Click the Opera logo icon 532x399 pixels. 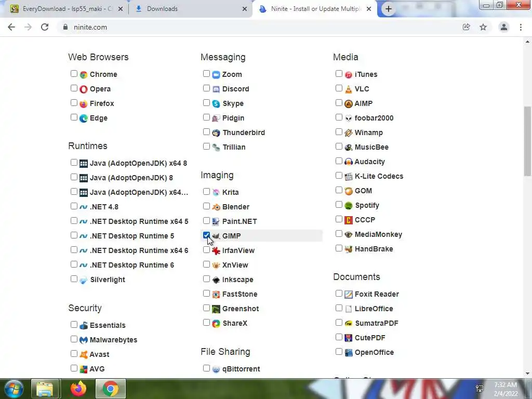(84, 89)
